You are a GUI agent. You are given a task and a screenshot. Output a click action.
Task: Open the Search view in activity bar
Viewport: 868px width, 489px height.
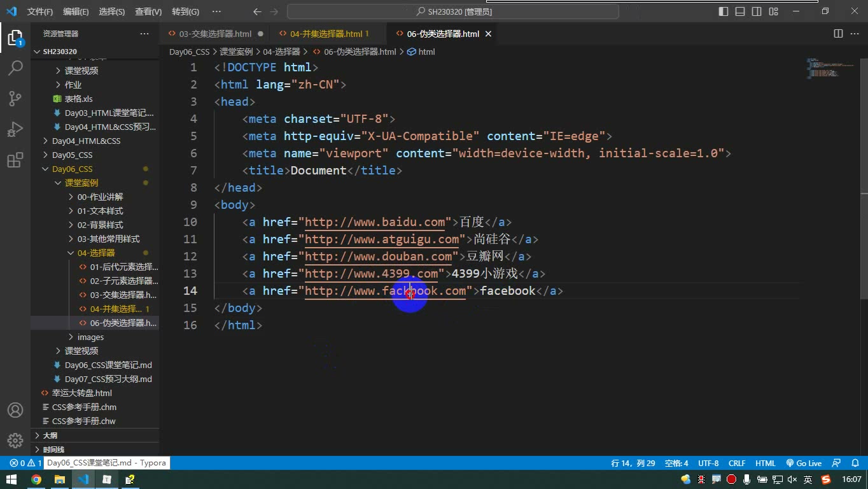point(15,67)
